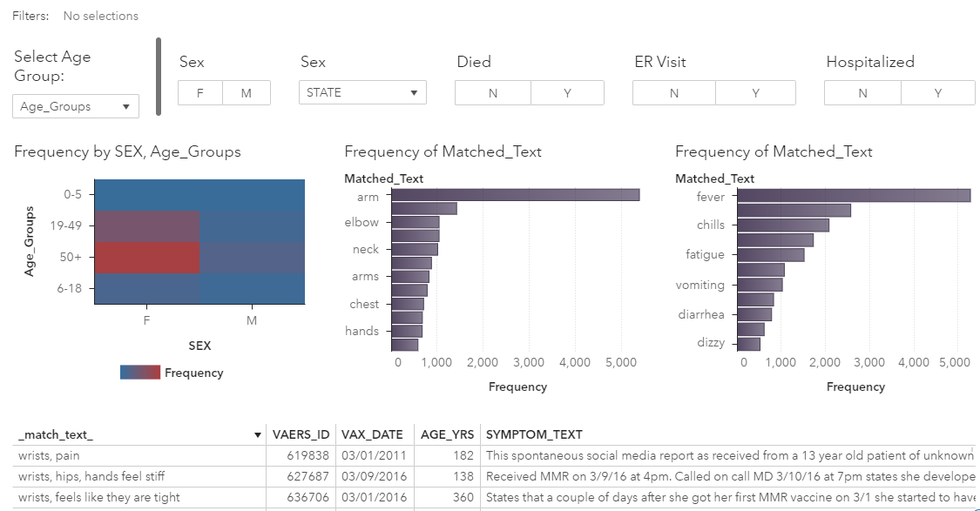Viewport: 980px width, 511px height.
Task: Click the AGE_YRS column header
Action: tap(447, 434)
